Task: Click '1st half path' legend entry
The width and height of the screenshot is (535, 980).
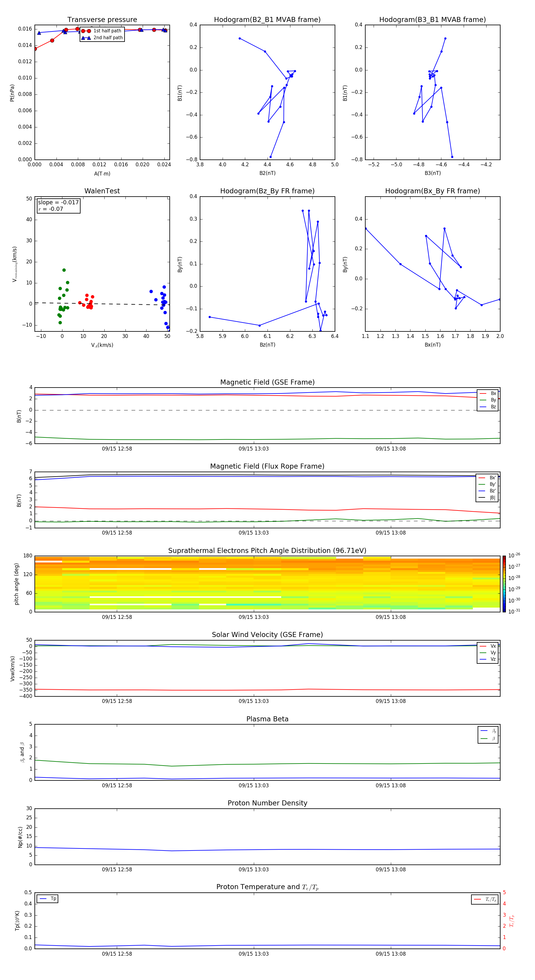Action: pyautogui.click(x=102, y=31)
